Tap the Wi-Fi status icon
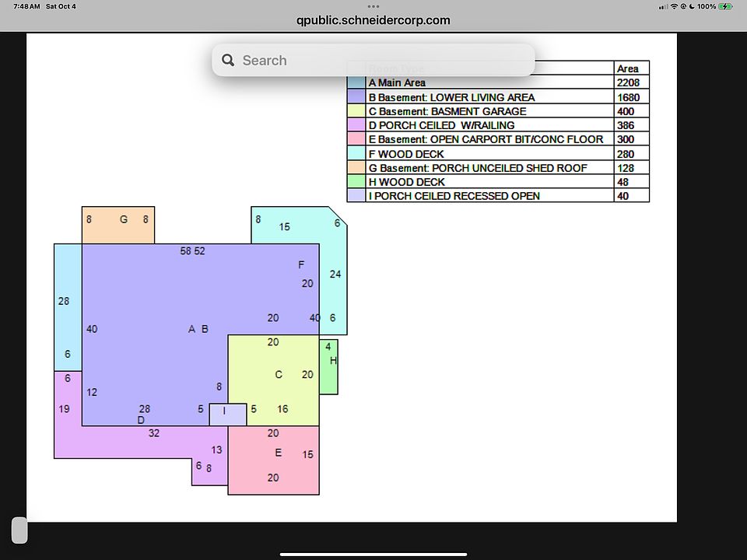Image resolution: width=747 pixels, height=560 pixels. pyautogui.click(x=673, y=6)
